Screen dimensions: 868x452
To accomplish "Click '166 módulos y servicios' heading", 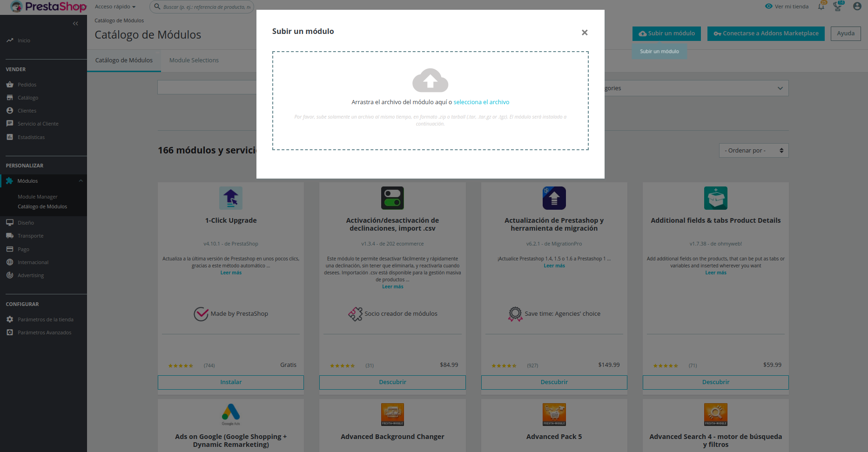I will [207, 150].
